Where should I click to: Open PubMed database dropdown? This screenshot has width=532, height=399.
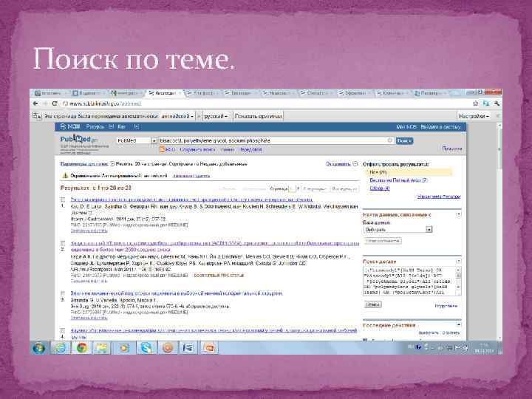point(137,140)
